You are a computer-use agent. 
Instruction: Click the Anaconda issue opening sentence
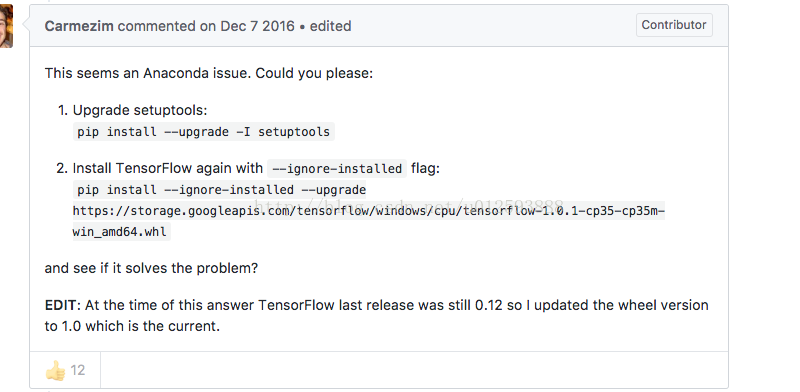tap(209, 74)
